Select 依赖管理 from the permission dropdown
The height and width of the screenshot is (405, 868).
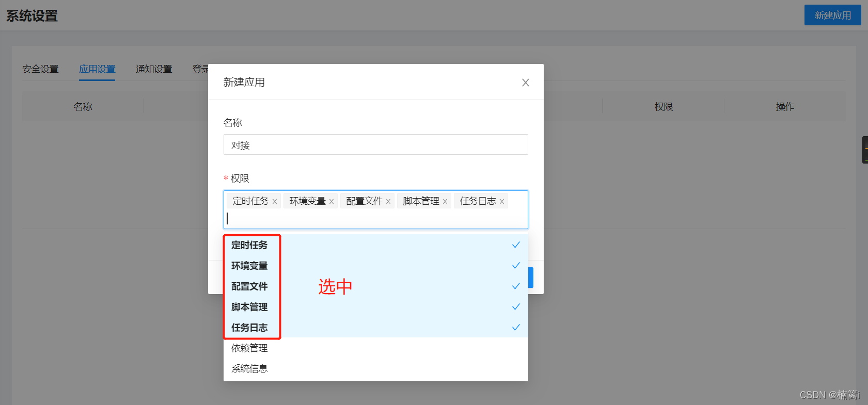(x=250, y=348)
